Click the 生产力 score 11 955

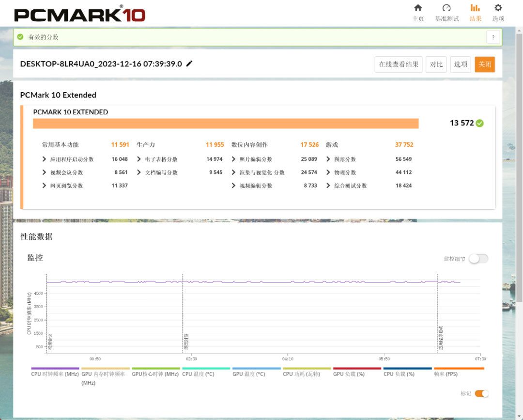215,145
